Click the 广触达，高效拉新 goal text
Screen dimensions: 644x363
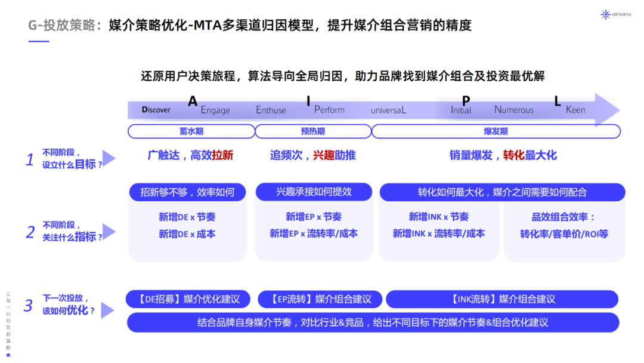click(190, 155)
